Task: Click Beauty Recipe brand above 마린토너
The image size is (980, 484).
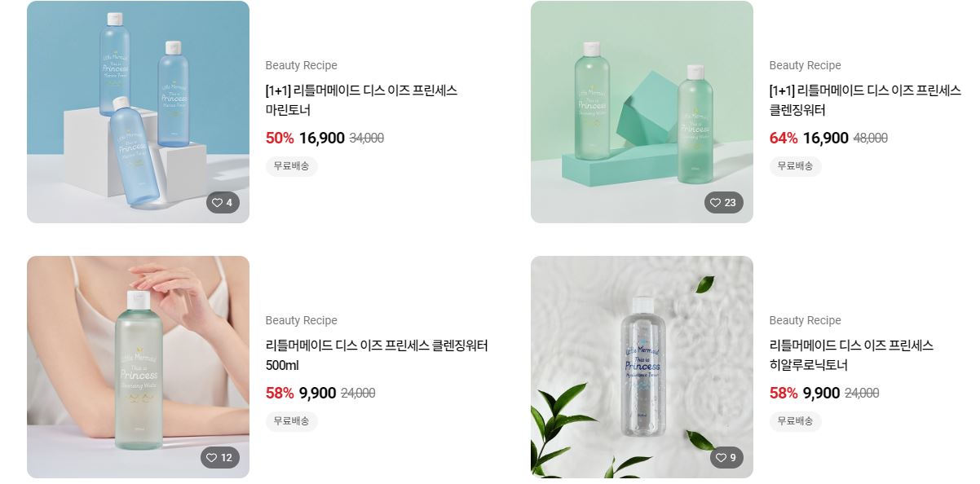Action: click(301, 65)
